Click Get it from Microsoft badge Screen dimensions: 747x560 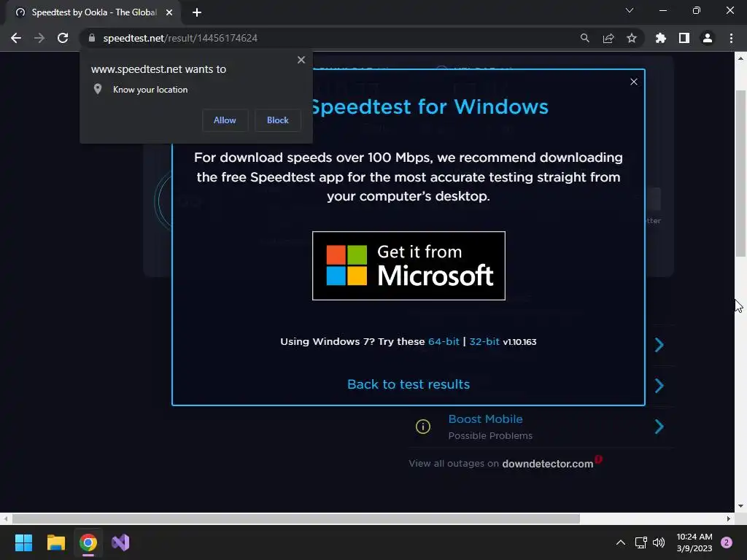point(409,265)
